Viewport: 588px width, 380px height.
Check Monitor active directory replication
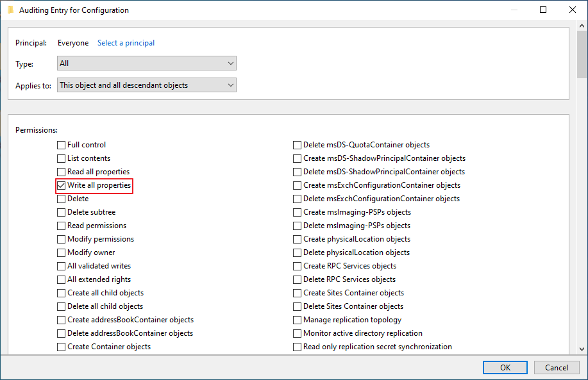[x=297, y=333]
